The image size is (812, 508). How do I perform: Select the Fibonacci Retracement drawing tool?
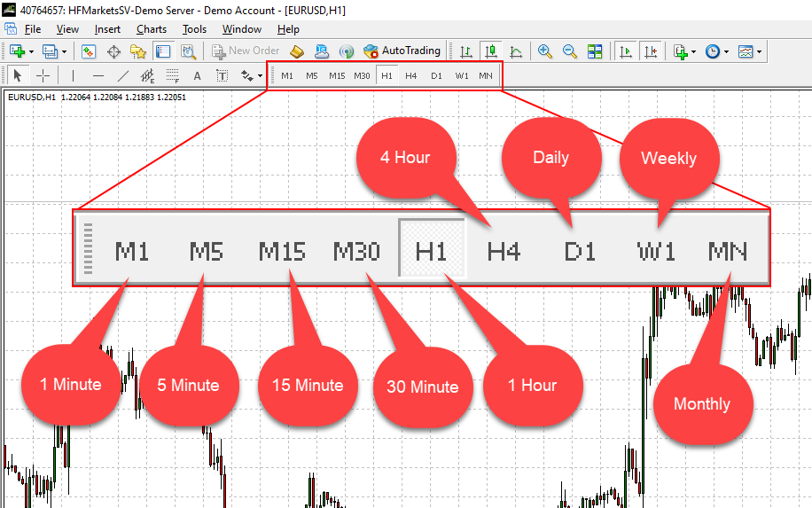coord(173,75)
